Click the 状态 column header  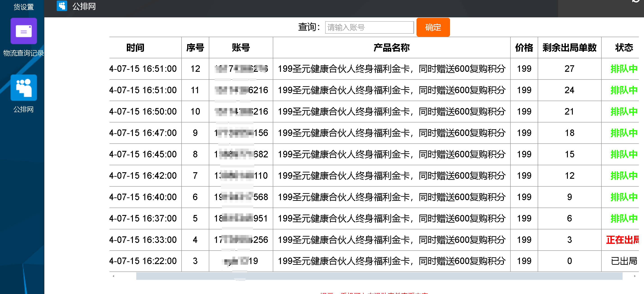[624, 47]
